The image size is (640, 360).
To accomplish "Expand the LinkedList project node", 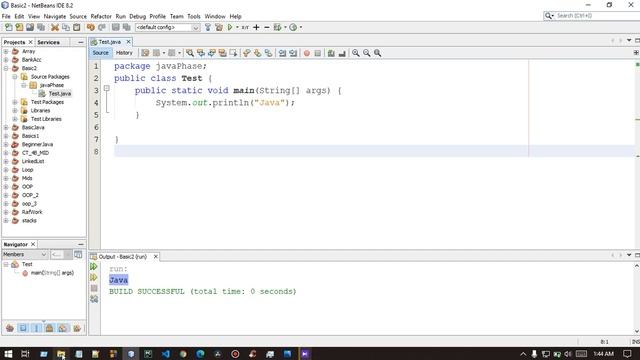I will (6, 161).
